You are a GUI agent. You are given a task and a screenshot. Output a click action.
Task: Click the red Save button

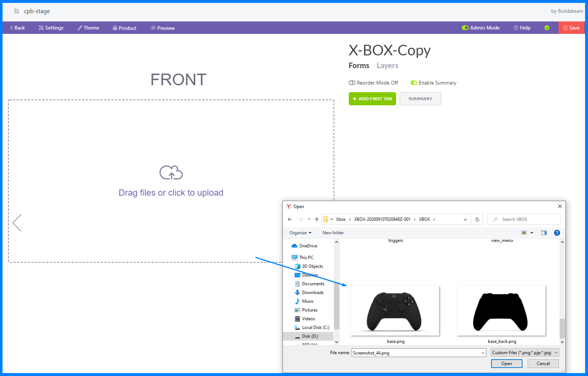click(x=572, y=28)
